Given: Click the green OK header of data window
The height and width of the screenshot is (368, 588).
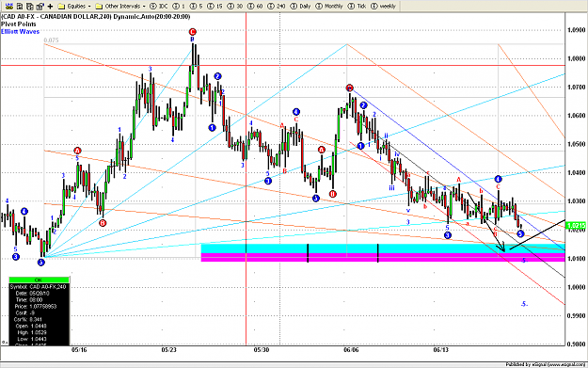Looking at the screenshot, I should point(39,280).
